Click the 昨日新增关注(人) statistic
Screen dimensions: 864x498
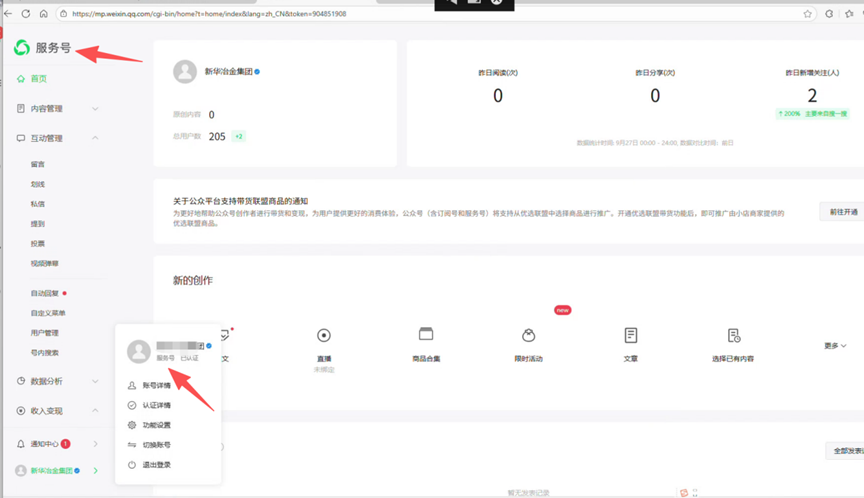click(x=812, y=87)
